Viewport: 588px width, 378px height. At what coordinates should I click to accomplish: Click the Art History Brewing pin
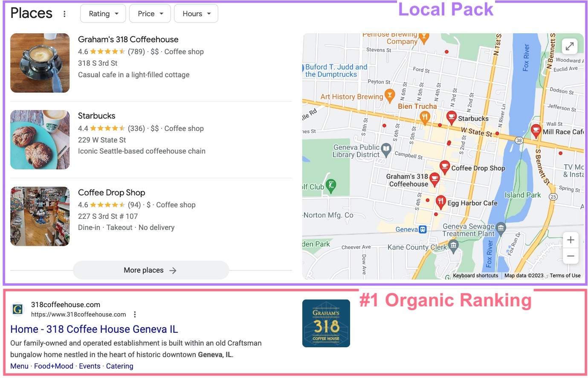[x=389, y=96]
